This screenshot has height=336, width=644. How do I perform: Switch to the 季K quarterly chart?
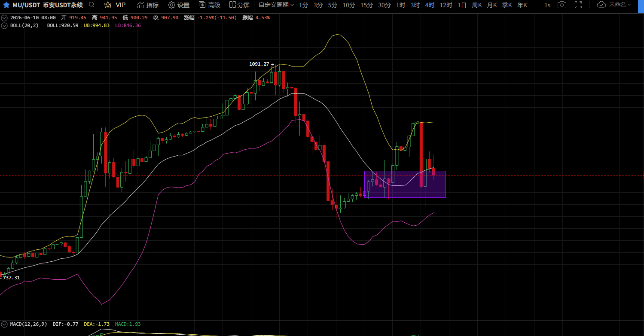point(507,5)
